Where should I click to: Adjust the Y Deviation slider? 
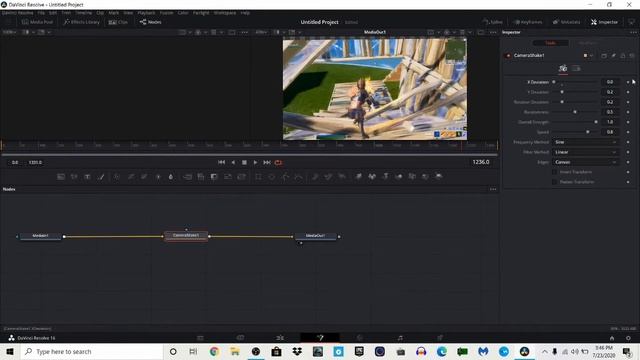point(576,92)
